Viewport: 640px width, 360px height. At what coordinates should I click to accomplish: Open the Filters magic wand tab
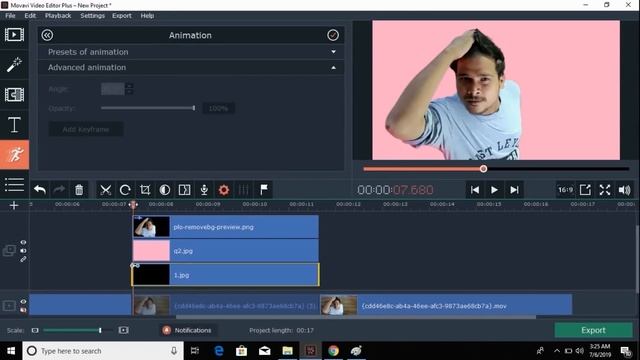pos(14,64)
